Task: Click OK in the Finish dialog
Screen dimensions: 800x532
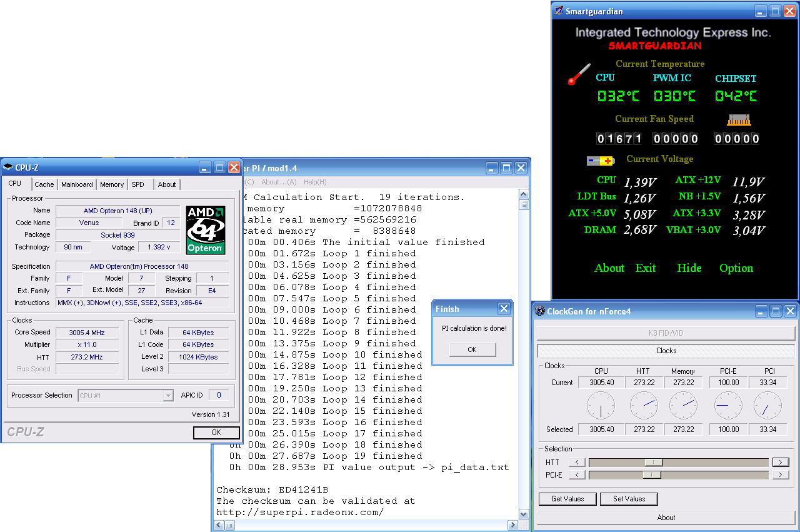Action: [x=472, y=349]
